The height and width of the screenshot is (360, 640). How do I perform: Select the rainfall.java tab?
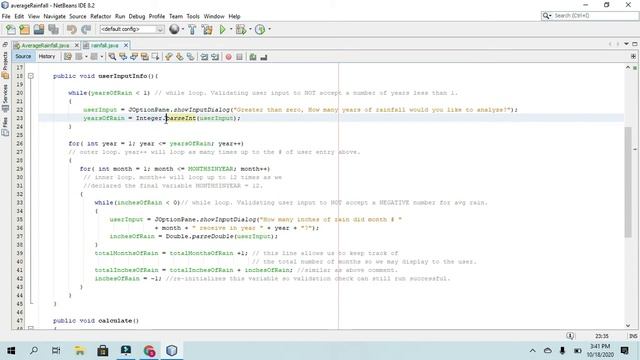[104, 45]
